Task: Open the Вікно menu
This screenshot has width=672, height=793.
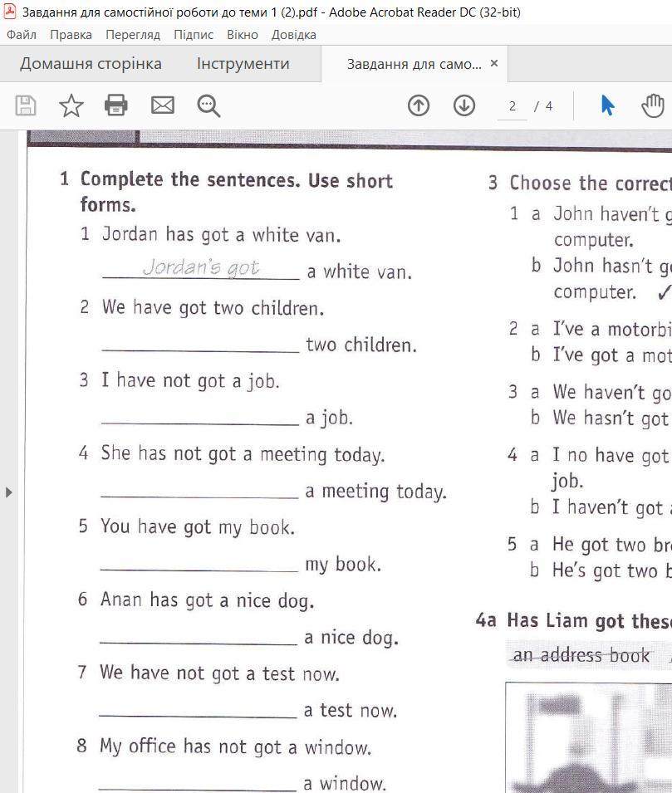Action: 242,35
